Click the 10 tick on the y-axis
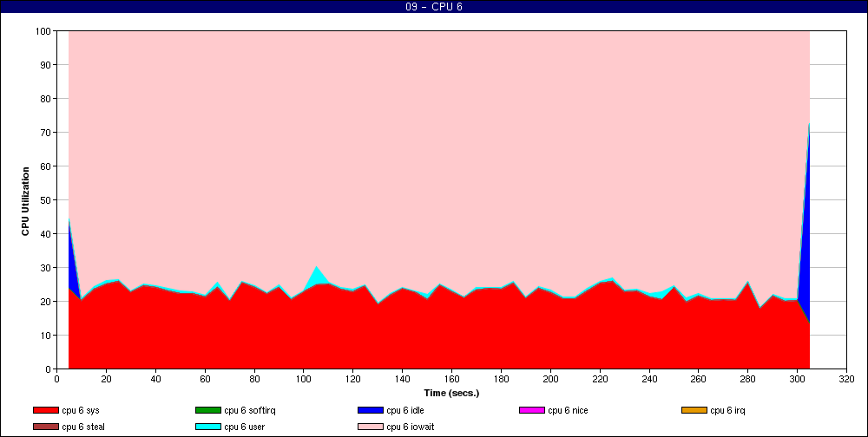 47,336
